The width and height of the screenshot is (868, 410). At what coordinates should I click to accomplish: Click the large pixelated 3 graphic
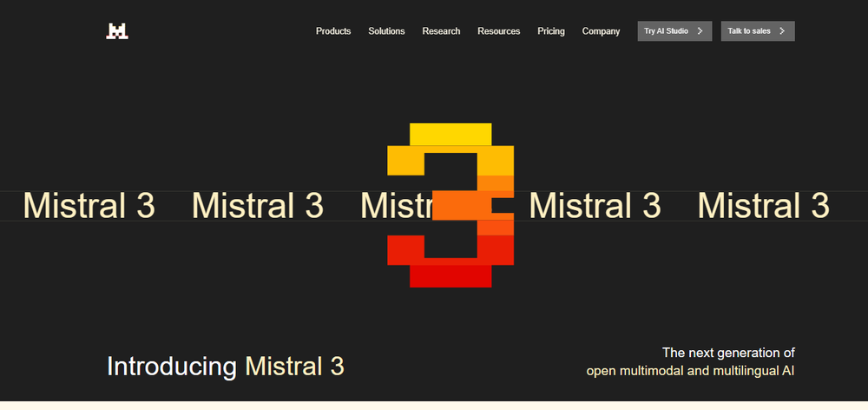(450, 206)
